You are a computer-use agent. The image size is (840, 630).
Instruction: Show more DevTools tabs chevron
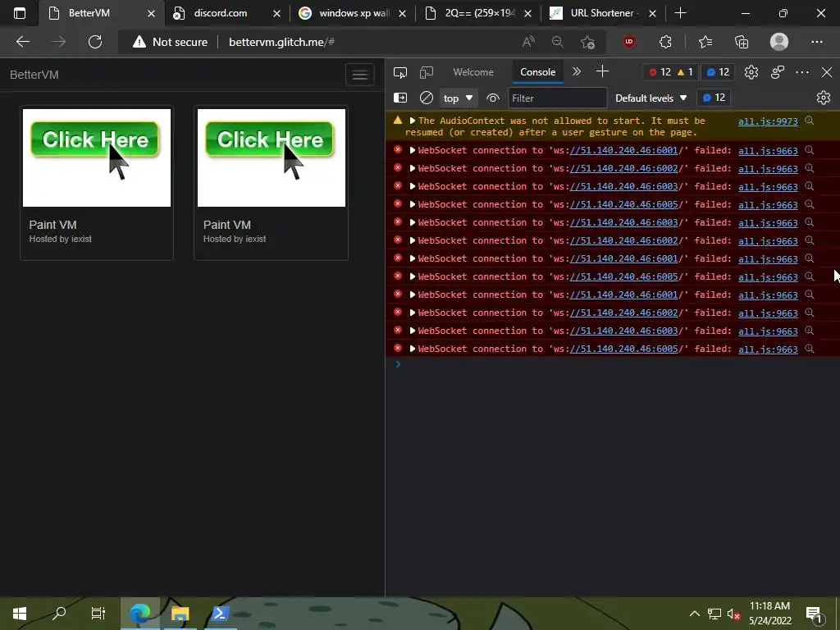tap(577, 72)
